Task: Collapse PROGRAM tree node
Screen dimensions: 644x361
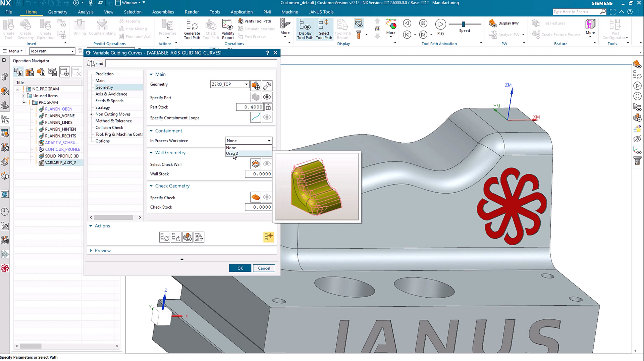Action: [24, 102]
